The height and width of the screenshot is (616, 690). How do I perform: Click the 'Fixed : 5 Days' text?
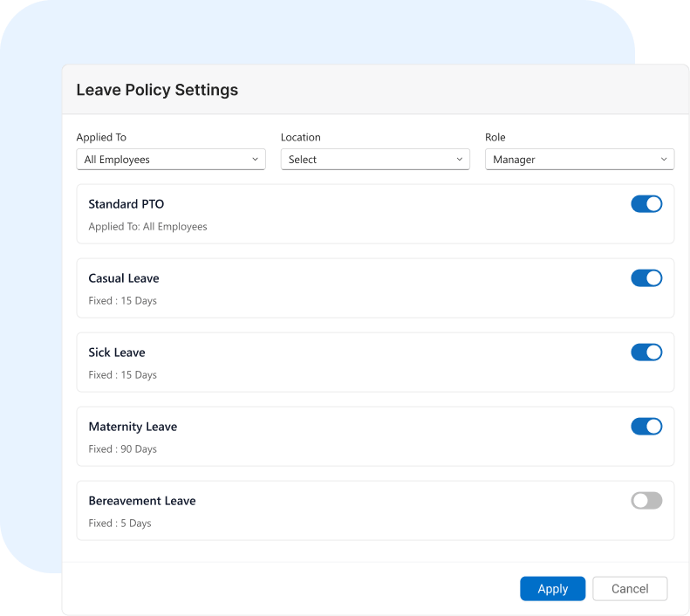point(120,524)
